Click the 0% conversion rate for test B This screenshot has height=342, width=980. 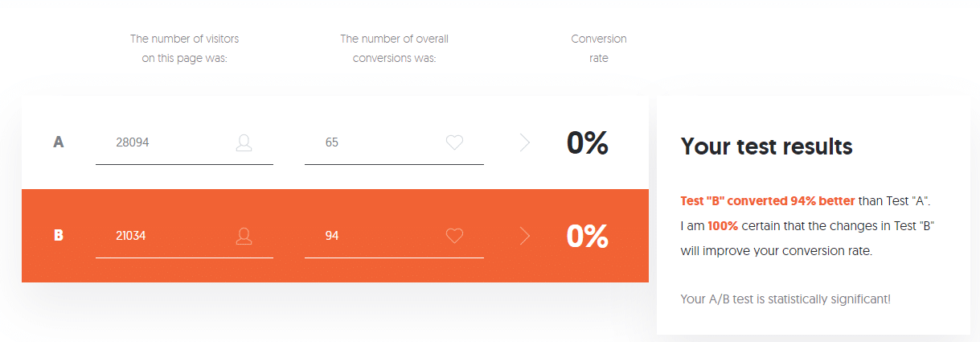[x=588, y=236]
